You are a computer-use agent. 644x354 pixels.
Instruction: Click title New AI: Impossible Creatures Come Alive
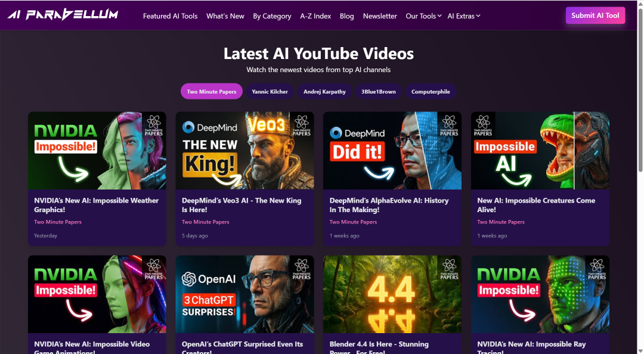pos(536,205)
